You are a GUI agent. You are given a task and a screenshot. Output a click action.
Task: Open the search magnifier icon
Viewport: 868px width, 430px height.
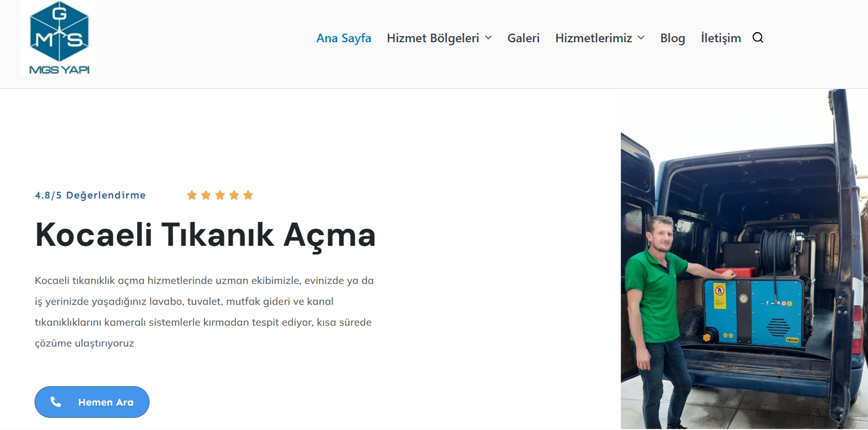pos(758,37)
